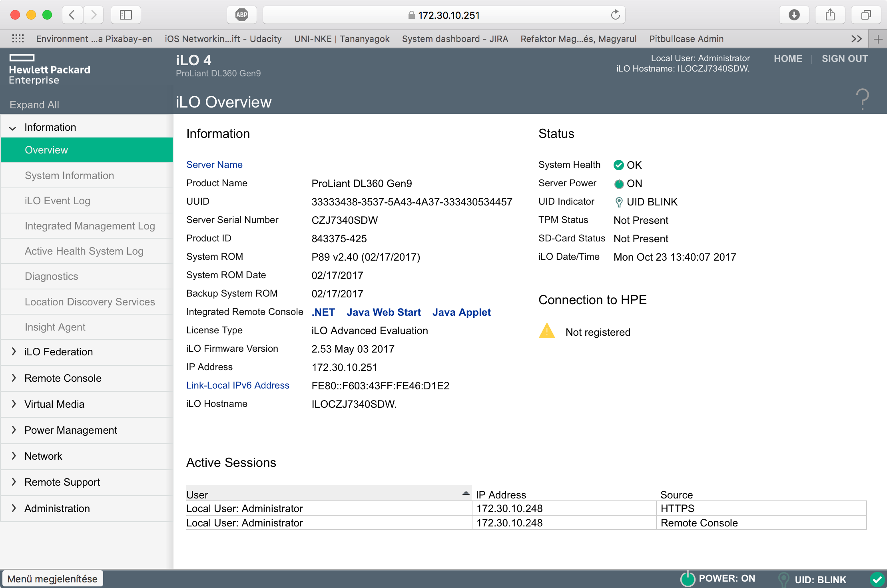This screenshot has width=887, height=588.
Task: Click POWER: ON text in footer
Action: click(727, 578)
